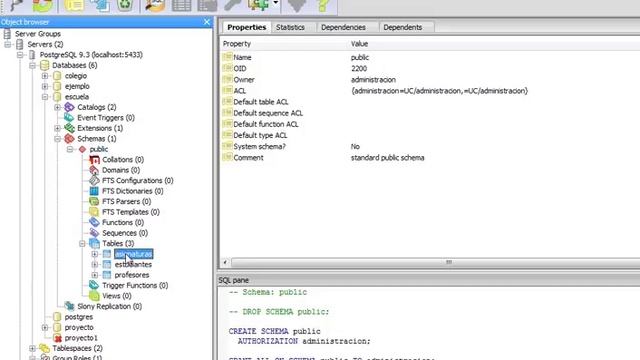640x360 pixels.
Task: Open the SQL query tool icon
Action: point(155,5)
